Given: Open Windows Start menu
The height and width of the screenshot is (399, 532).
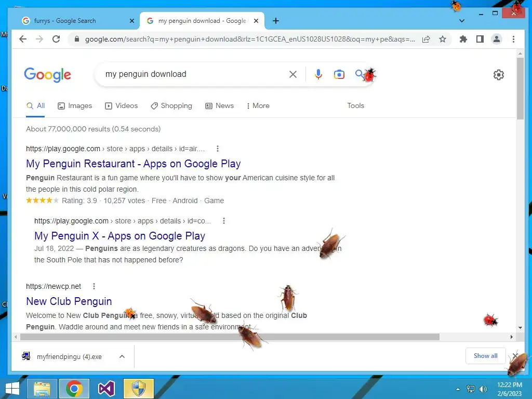Looking at the screenshot, I should pyautogui.click(x=12, y=389).
